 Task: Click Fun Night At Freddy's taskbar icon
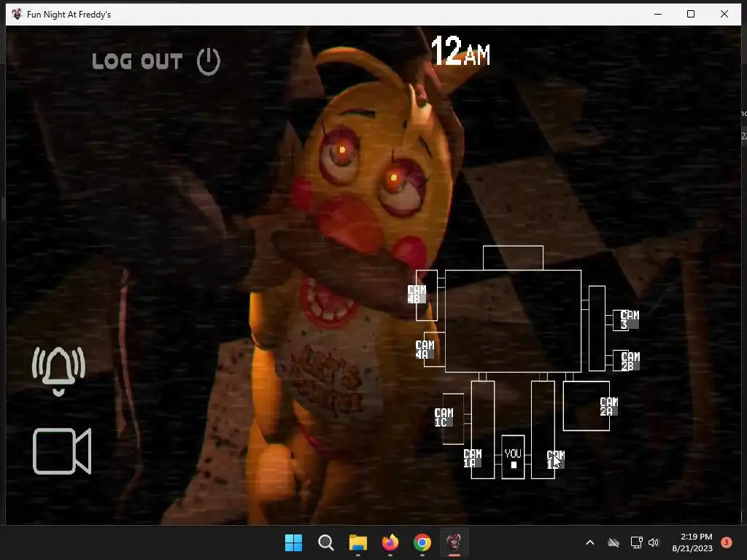(454, 542)
